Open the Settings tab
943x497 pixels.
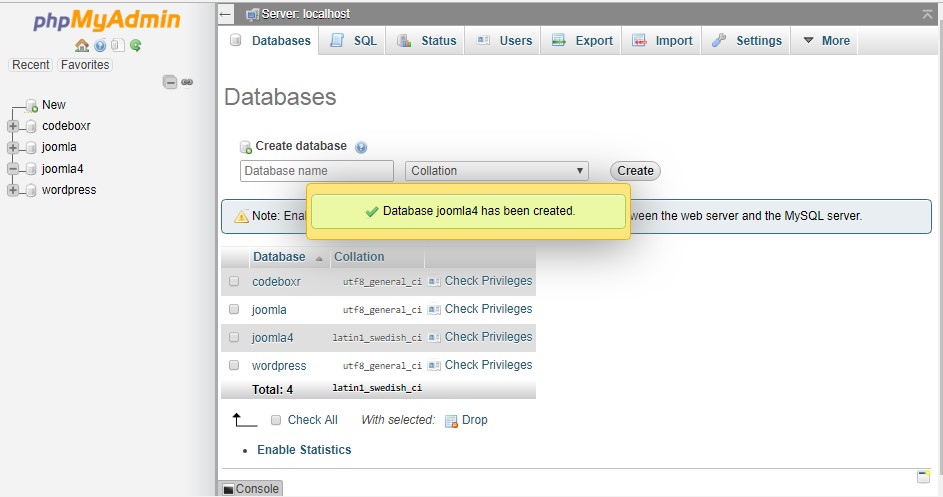point(747,41)
